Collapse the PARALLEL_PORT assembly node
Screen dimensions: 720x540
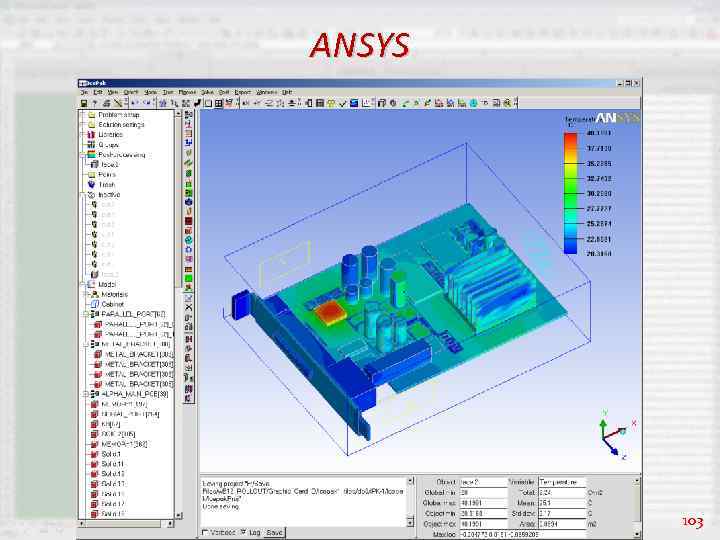(x=86, y=314)
